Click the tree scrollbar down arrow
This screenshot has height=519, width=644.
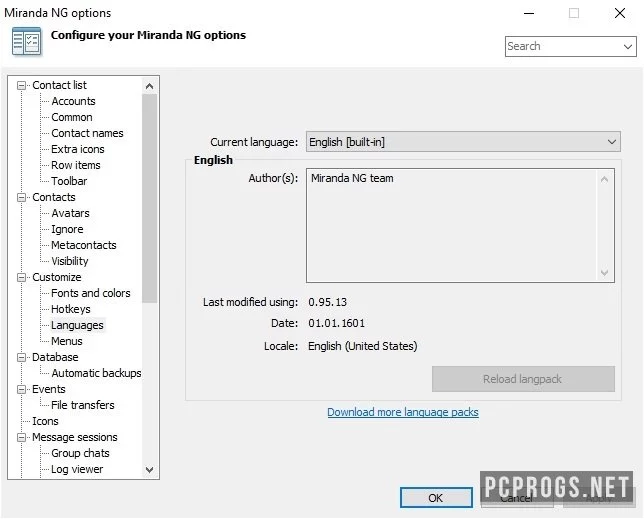pyautogui.click(x=150, y=470)
